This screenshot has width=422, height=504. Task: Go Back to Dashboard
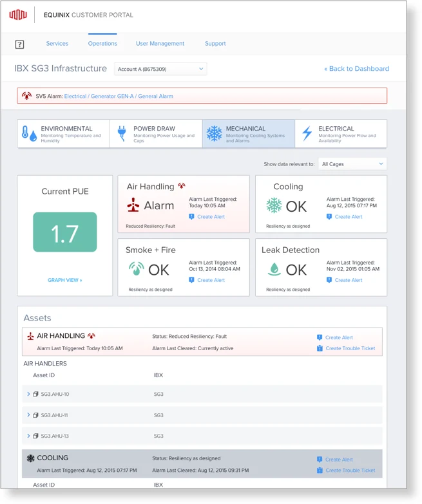[357, 69]
